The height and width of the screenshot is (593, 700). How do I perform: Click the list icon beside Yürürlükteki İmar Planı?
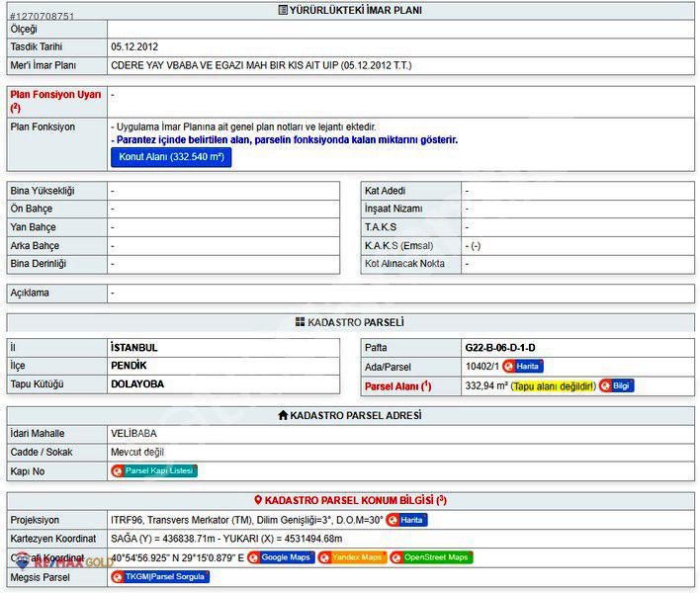point(284,11)
